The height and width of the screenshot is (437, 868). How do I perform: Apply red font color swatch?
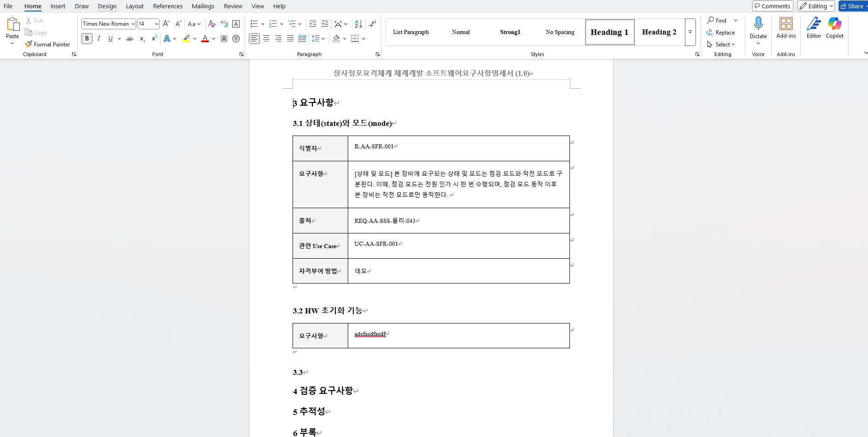pos(204,39)
